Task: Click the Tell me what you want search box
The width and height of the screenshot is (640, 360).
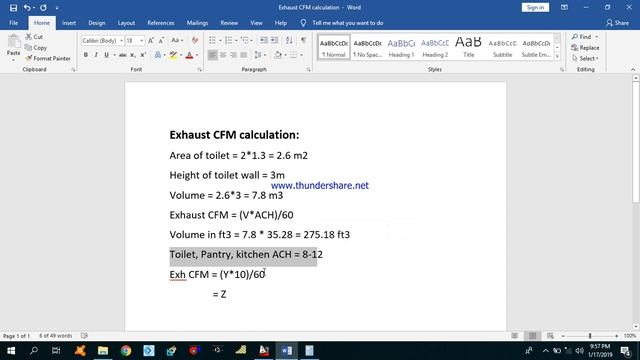Action: click(347, 23)
